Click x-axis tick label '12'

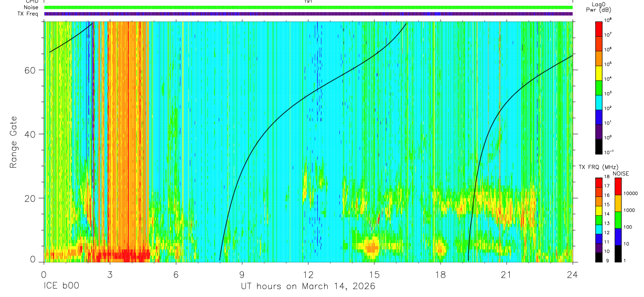pos(308,274)
